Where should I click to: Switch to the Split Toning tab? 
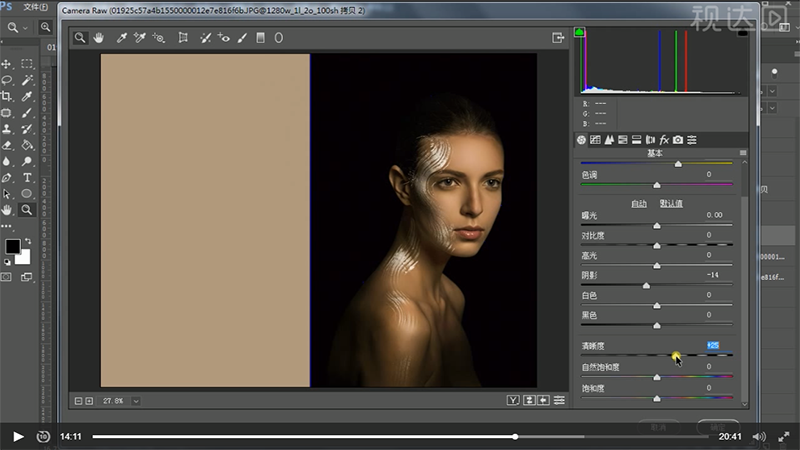click(636, 140)
